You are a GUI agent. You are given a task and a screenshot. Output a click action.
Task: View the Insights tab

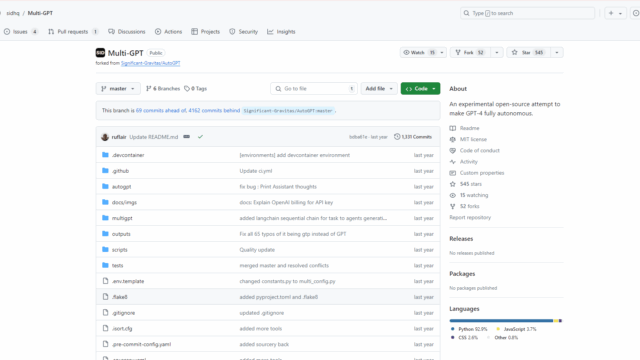click(x=281, y=31)
